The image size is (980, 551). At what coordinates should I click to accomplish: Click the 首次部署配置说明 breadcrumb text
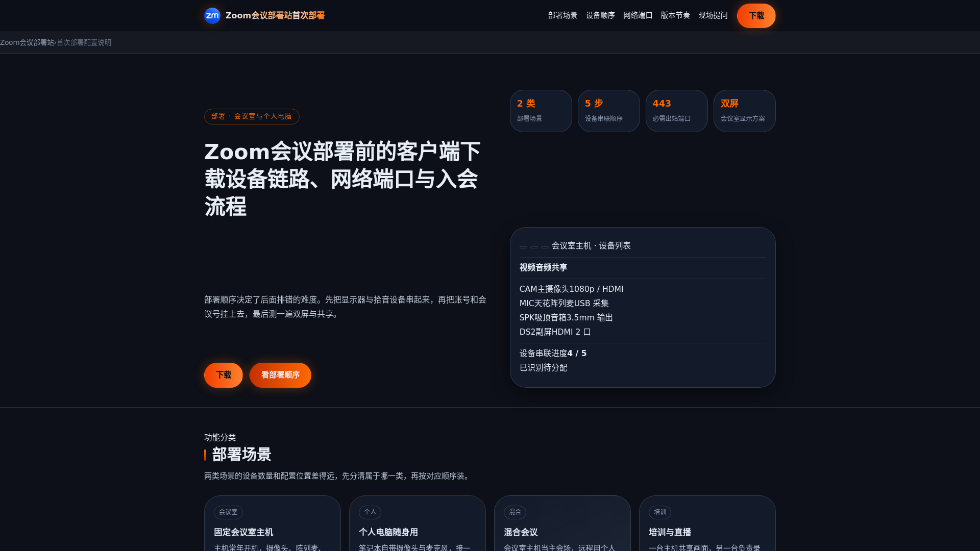pos(84,43)
